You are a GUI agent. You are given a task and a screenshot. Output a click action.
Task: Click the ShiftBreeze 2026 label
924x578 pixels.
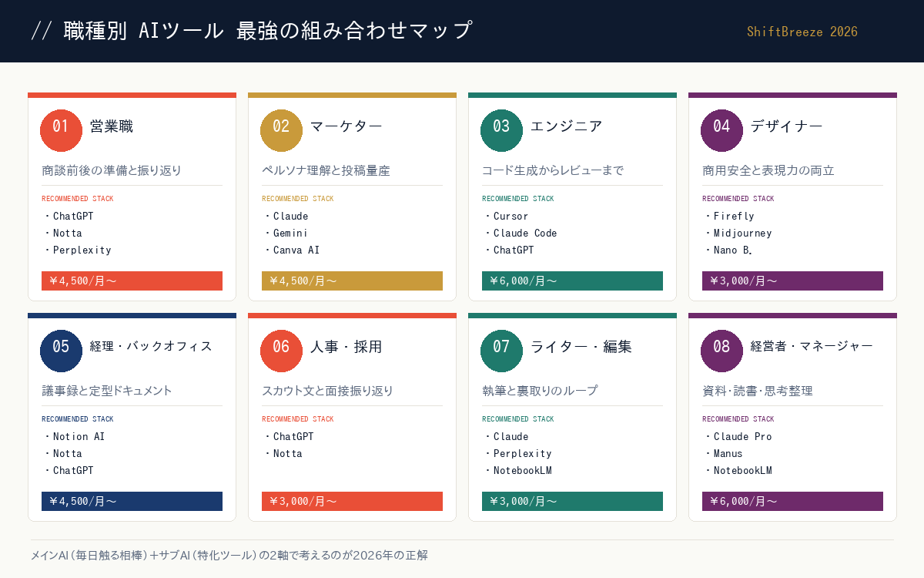pos(802,32)
